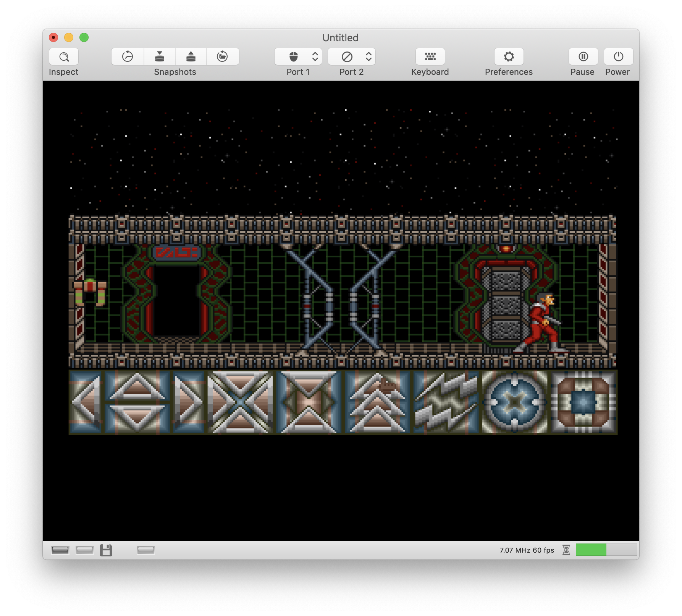The image size is (682, 616).
Task: Click the right arrow game control tile
Action: (x=189, y=402)
